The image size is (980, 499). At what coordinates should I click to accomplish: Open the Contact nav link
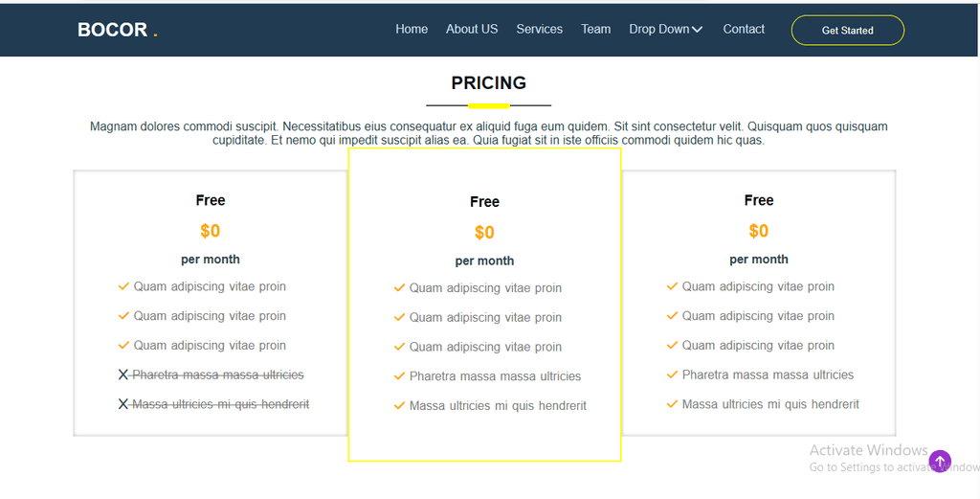click(x=744, y=29)
